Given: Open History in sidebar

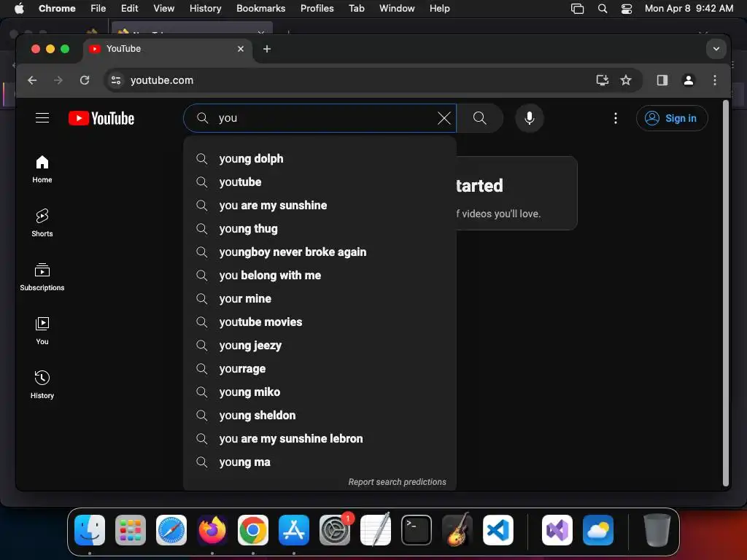Looking at the screenshot, I should [x=42, y=385].
